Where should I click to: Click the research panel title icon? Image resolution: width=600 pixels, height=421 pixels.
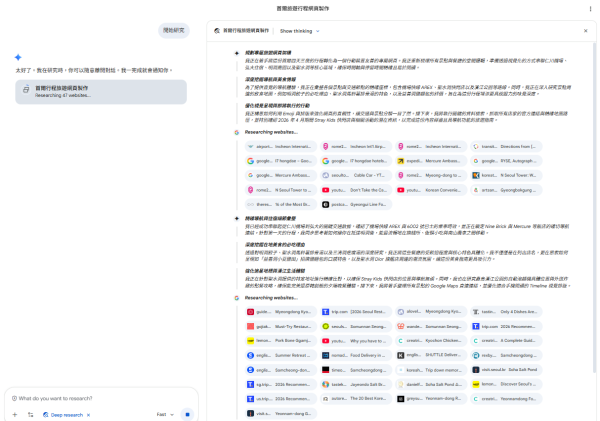(216, 31)
